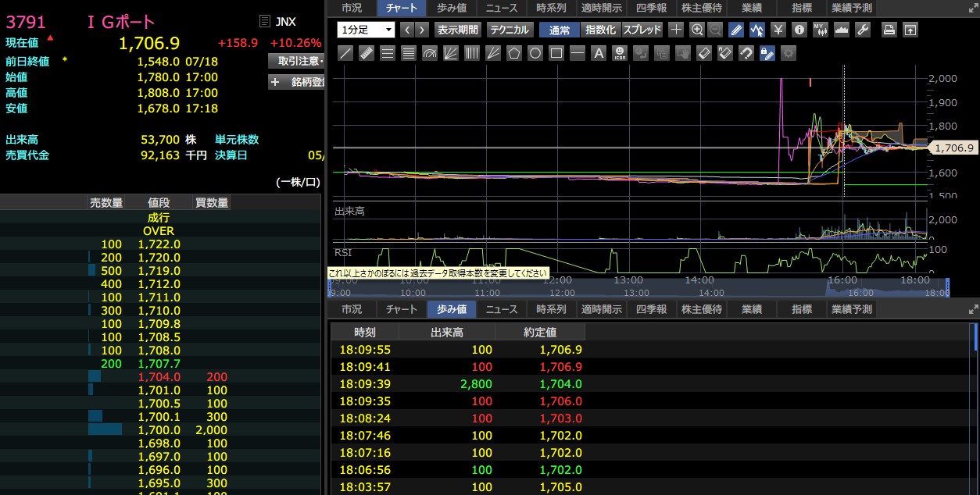This screenshot has height=495, width=980.
Task: Open the テクニカル indicators button
Action: (510, 30)
